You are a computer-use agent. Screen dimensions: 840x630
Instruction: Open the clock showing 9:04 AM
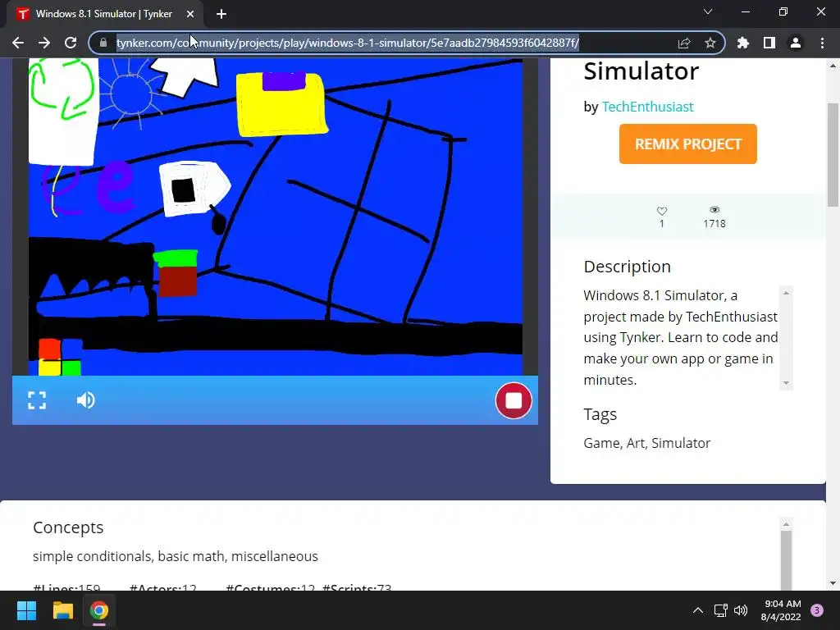[781, 610]
